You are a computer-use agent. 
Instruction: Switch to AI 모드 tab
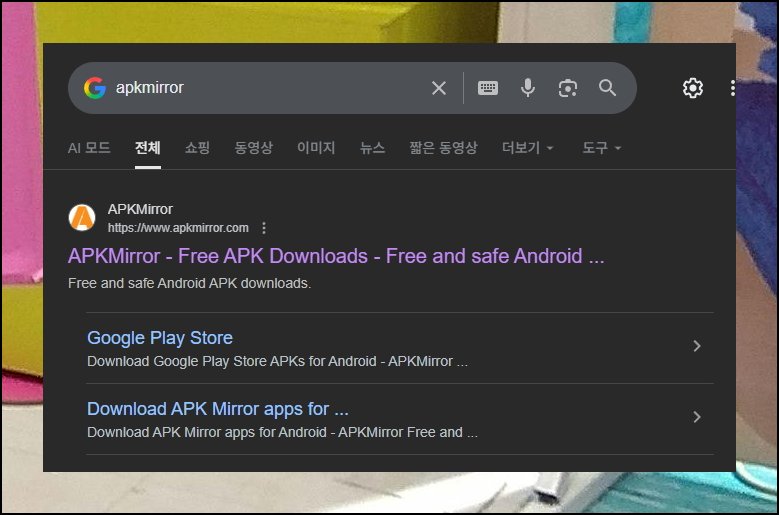[89, 147]
